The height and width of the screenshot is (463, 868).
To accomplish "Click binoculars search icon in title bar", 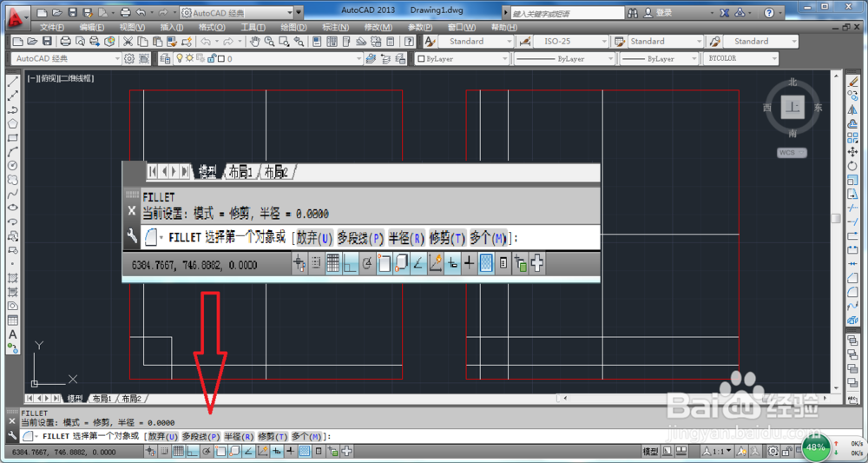I will [633, 13].
